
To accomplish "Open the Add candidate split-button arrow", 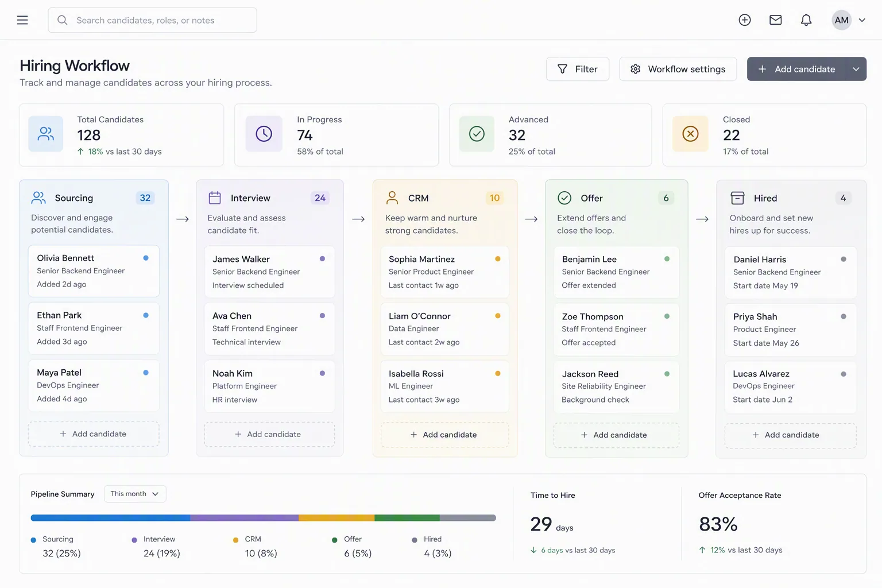I will tap(856, 69).
